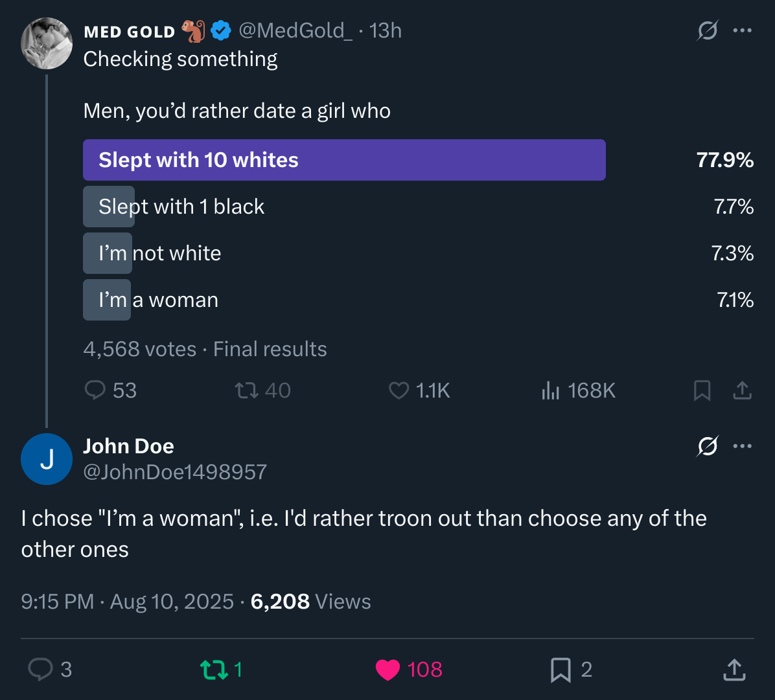Open more options on John Doe reply
Image resolution: width=775 pixels, height=700 pixels.
tap(742, 446)
